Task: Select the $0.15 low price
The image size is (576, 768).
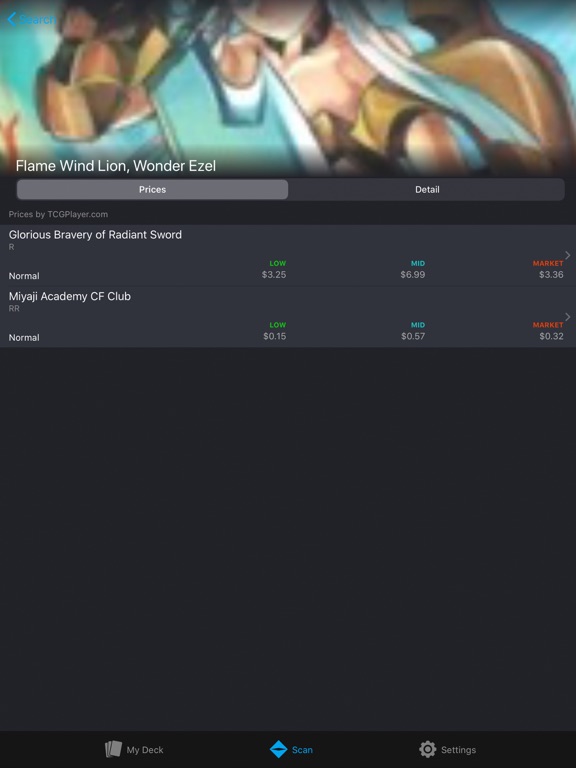Action: pyautogui.click(x=274, y=336)
